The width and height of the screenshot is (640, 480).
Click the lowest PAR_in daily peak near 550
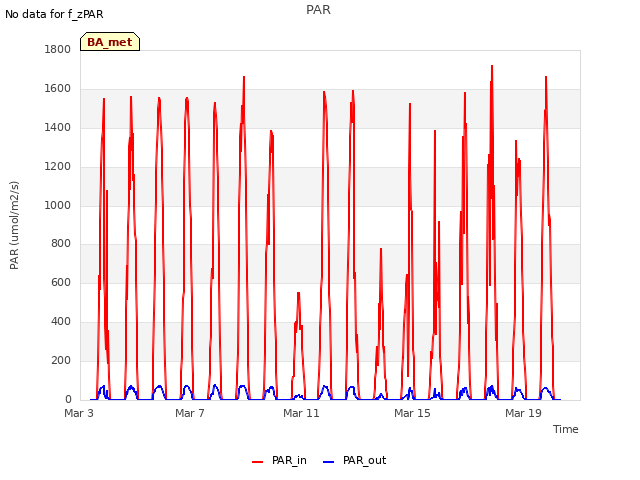(x=298, y=293)
